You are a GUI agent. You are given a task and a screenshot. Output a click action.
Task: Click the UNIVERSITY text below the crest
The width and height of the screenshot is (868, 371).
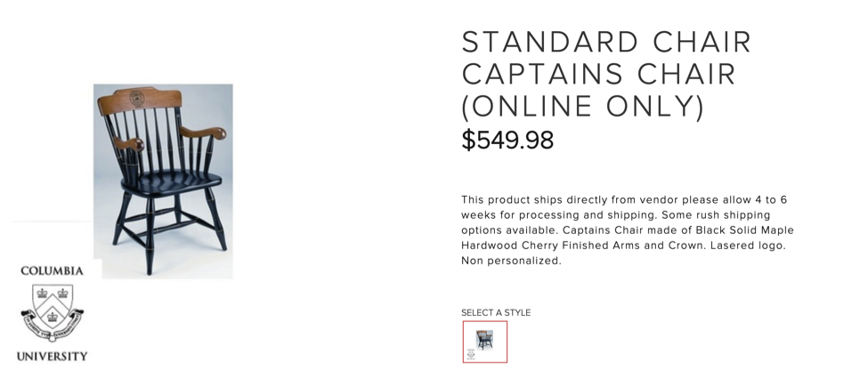tap(52, 356)
